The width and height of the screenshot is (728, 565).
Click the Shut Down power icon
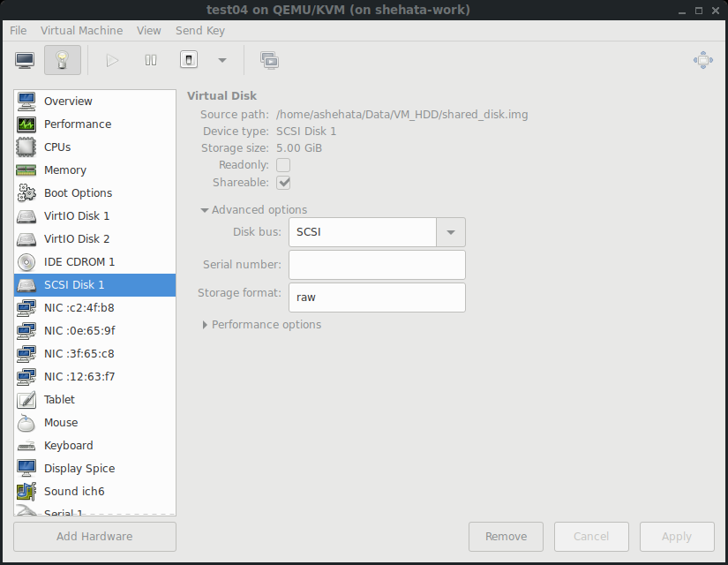click(189, 60)
